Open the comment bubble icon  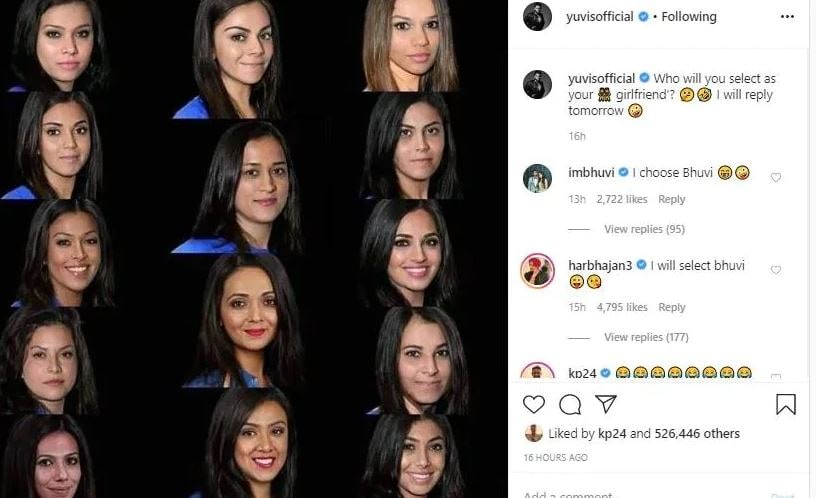(570, 404)
